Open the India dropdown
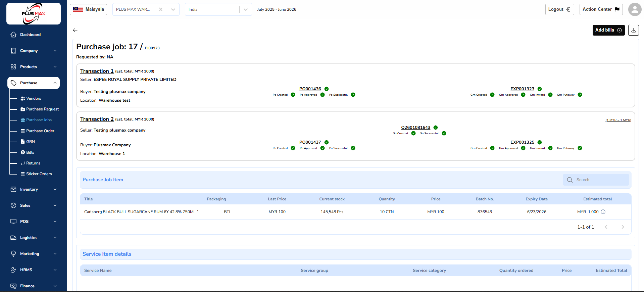 (218, 9)
